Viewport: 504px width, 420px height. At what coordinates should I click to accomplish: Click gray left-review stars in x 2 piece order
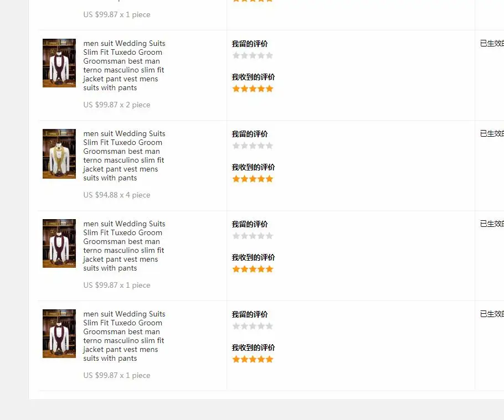[x=253, y=55]
